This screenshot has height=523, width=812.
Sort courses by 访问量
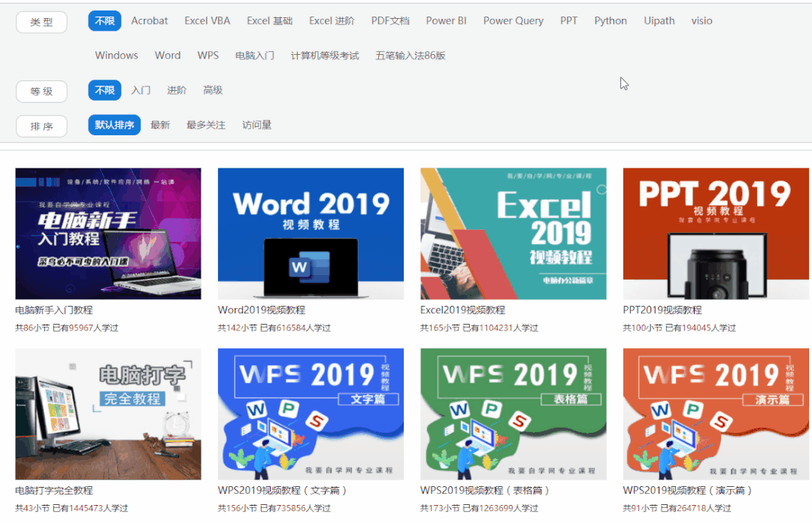coord(256,125)
